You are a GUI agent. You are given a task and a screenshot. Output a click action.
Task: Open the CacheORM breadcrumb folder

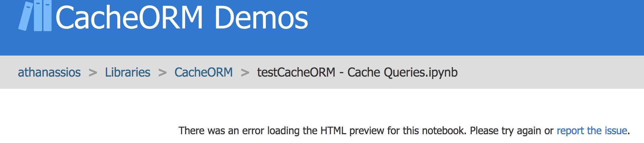click(x=203, y=73)
